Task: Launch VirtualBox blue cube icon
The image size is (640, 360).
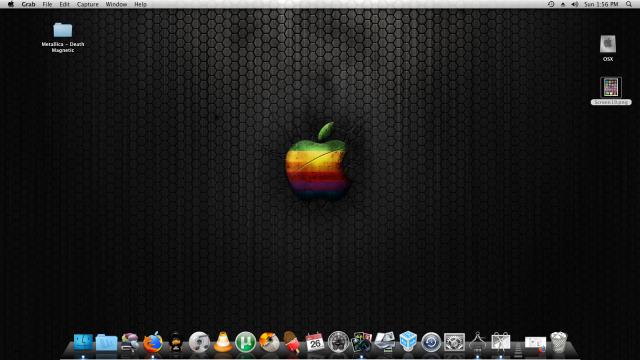Action: coord(408,341)
